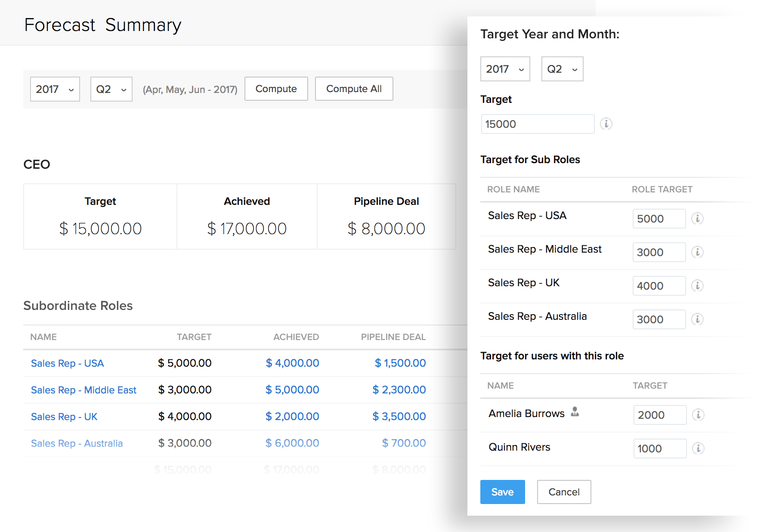773x532 pixels.
Task: Edit the Quinn Rivers target field
Action: click(659, 448)
